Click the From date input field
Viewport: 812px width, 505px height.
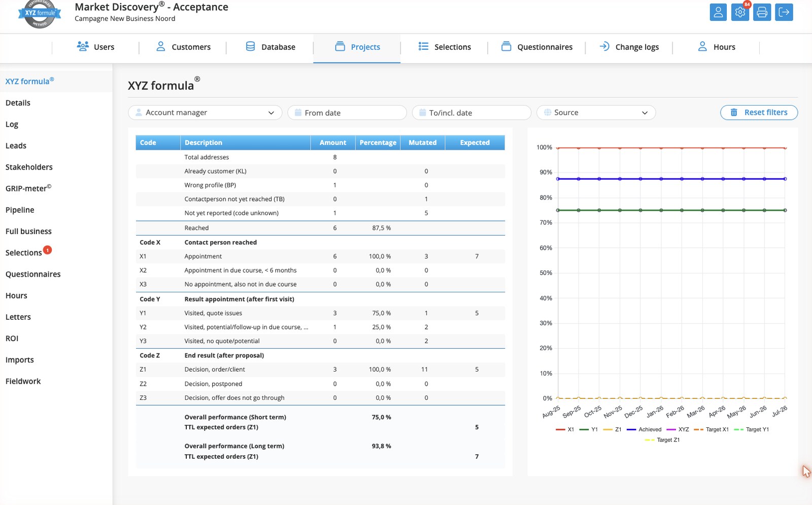[347, 112]
